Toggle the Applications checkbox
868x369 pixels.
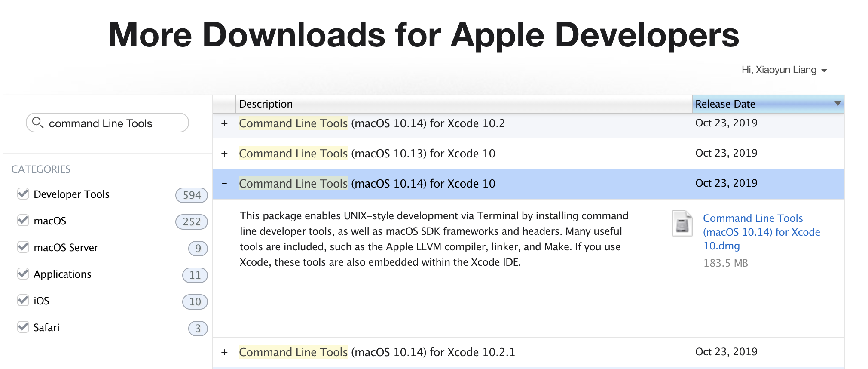tap(23, 274)
